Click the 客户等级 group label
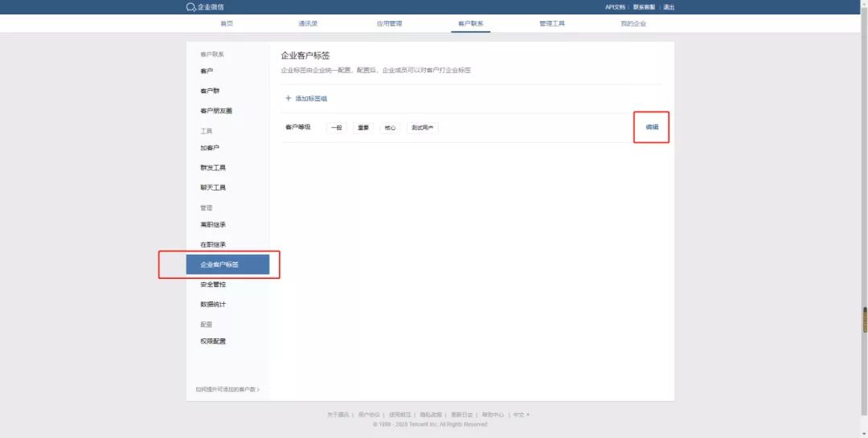This screenshot has height=438, width=868. pos(298,127)
